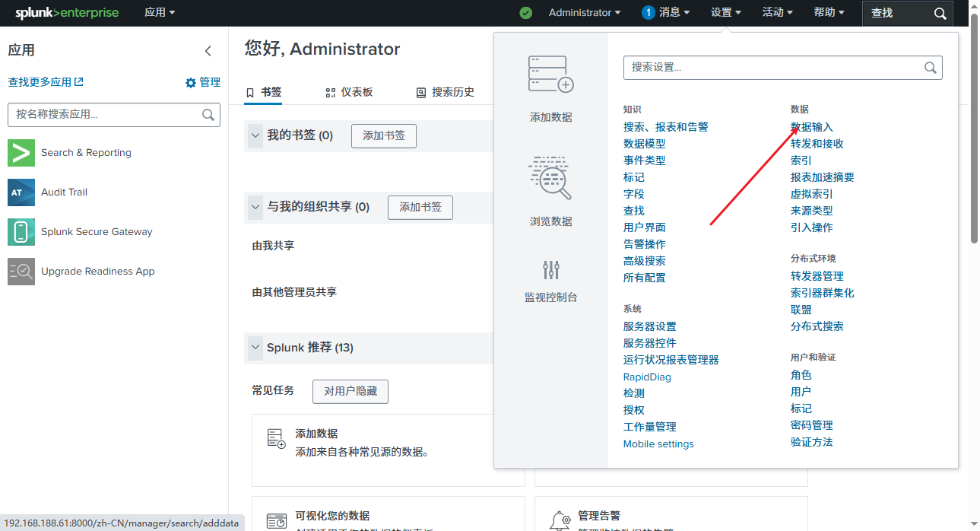Click the 管理告警 bell icon
Screen dimensions: 980x531
[560, 520]
